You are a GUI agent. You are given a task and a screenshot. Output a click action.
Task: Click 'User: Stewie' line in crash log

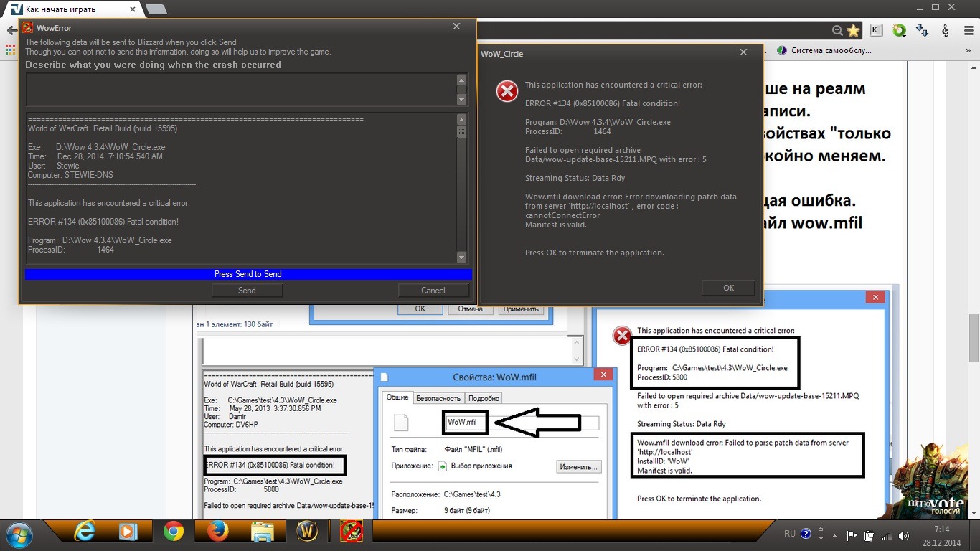(54, 166)
